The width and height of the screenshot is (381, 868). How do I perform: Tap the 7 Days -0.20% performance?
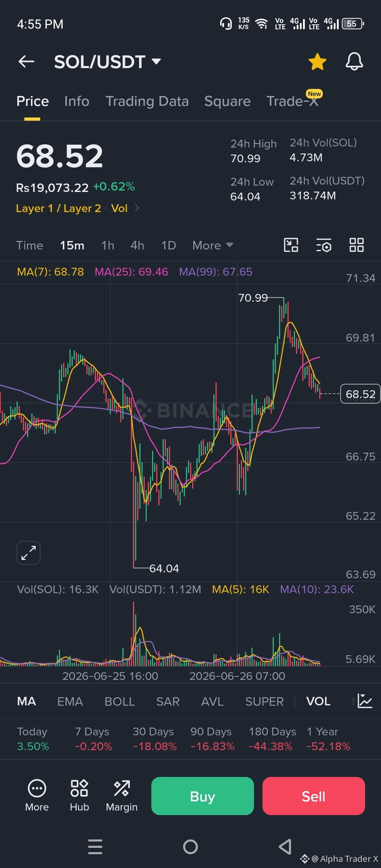pos(93,739)
